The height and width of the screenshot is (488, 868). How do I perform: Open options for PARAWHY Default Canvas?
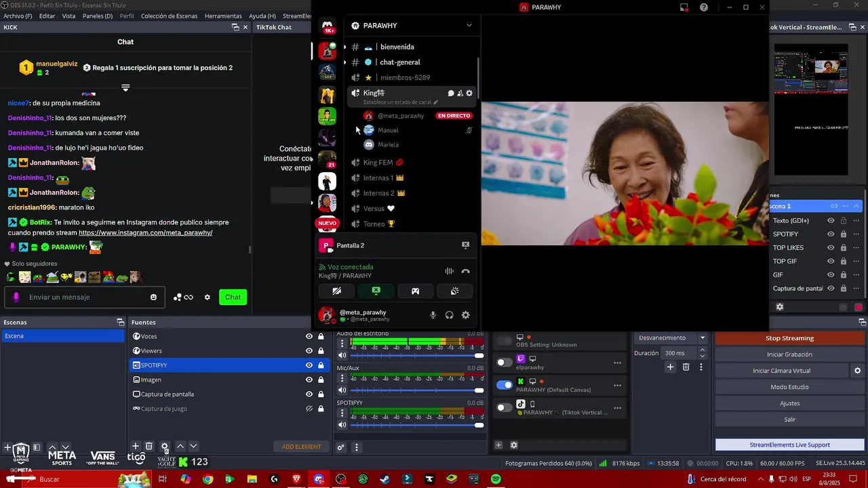click(x=617, y=385)
